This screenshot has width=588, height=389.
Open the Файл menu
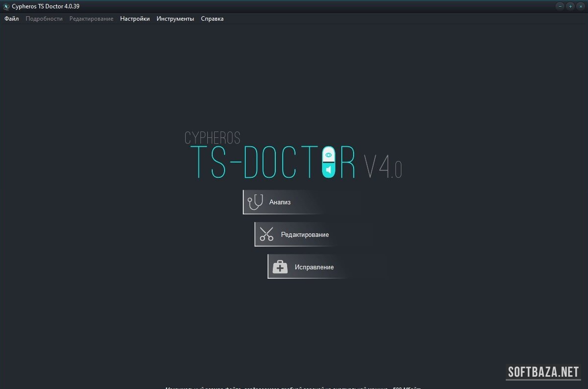point(12,19)
